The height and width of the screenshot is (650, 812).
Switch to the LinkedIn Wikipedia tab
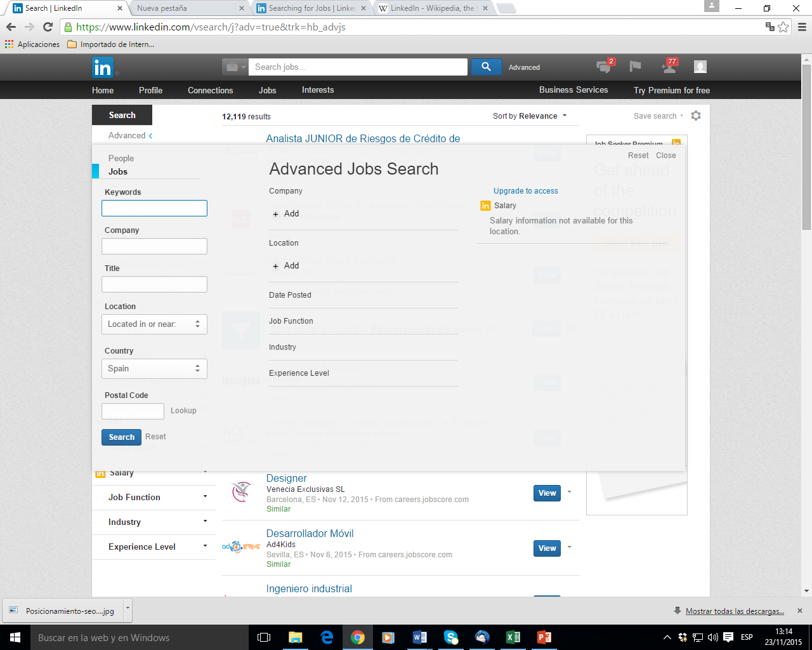click(435, 8)
